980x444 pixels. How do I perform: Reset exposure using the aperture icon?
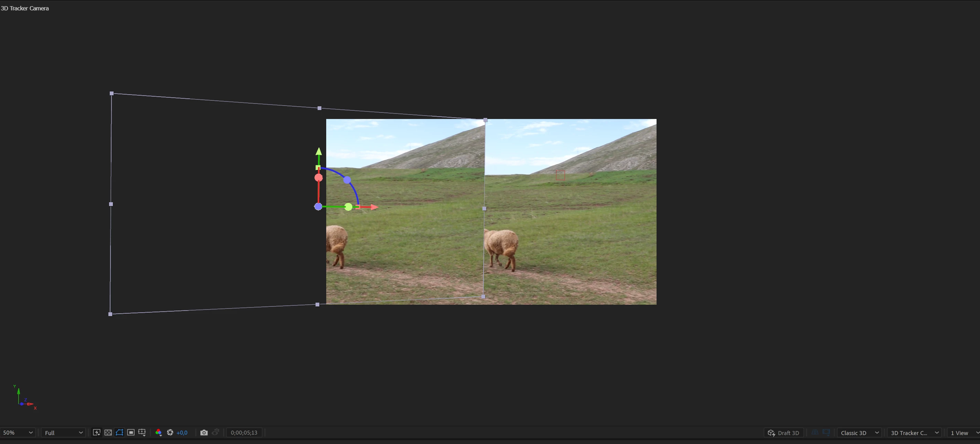click(170, 433)
